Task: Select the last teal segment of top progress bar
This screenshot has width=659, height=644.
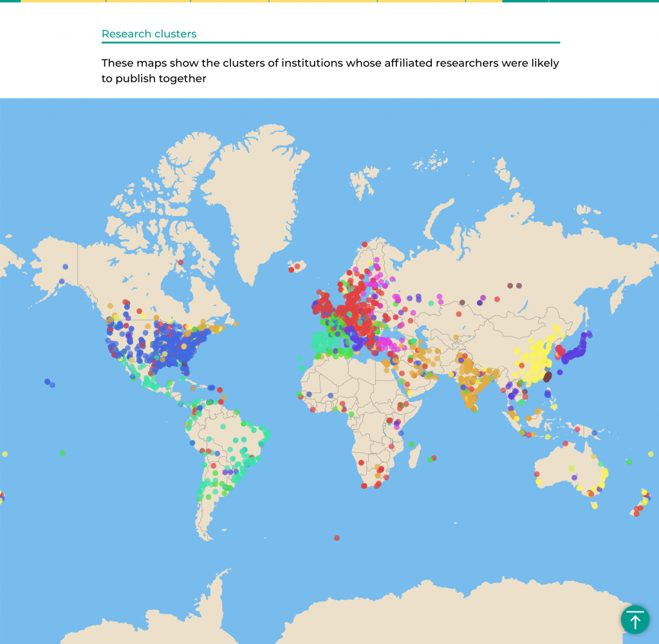Action: [604, 1]
